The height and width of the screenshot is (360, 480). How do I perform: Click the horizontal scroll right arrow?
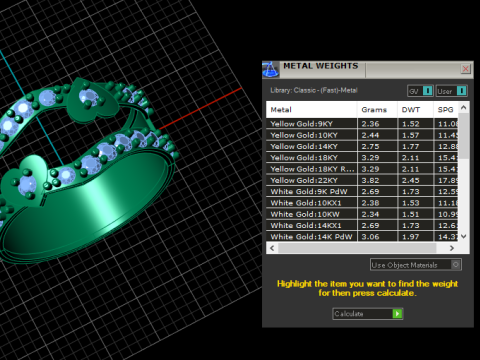point(452,248)
